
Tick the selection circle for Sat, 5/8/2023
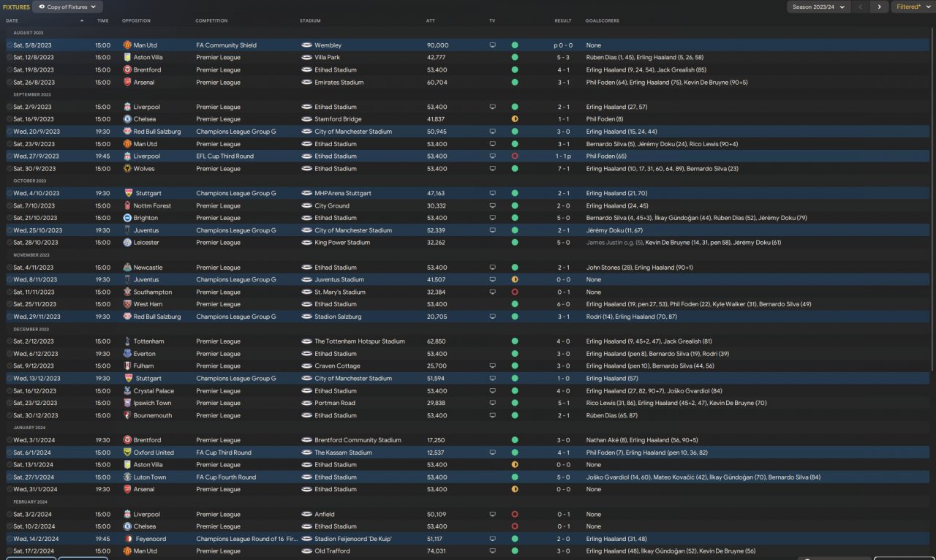click(10, 45)
